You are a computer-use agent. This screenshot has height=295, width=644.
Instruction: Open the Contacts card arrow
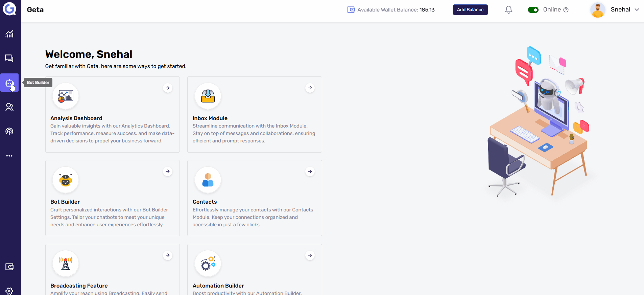pos(310,172)
